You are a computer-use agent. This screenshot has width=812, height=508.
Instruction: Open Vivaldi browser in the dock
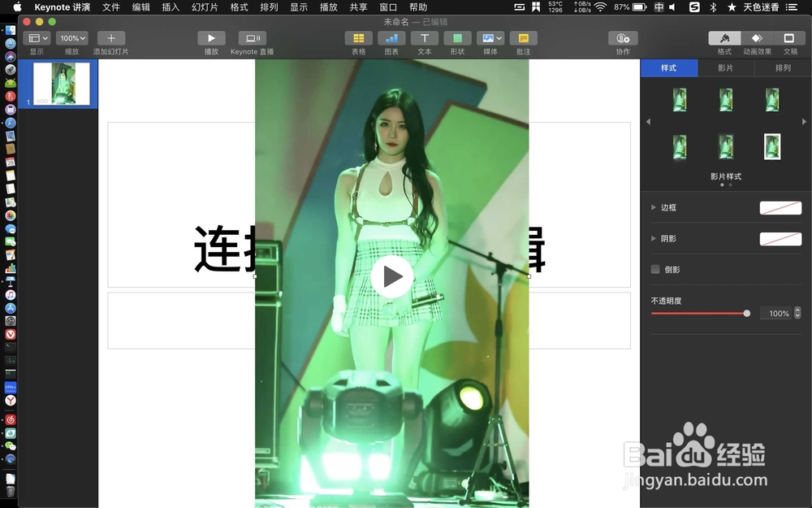11,334
